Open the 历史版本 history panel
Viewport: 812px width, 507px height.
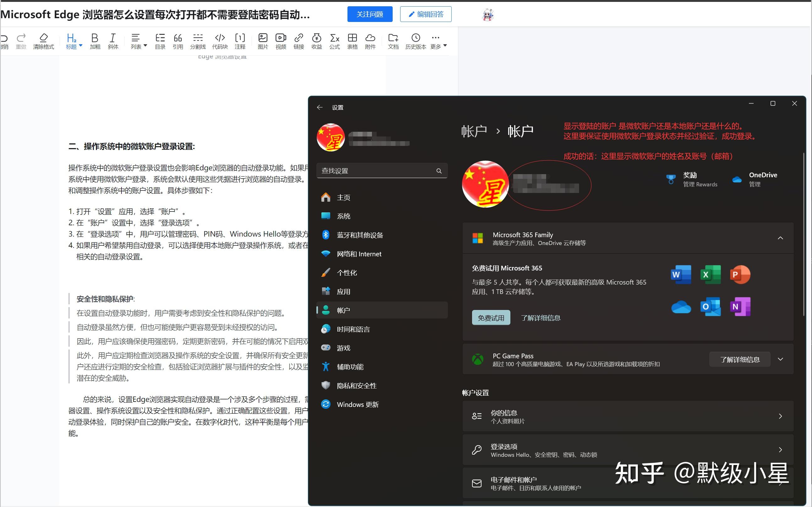[x=416, y=40]
